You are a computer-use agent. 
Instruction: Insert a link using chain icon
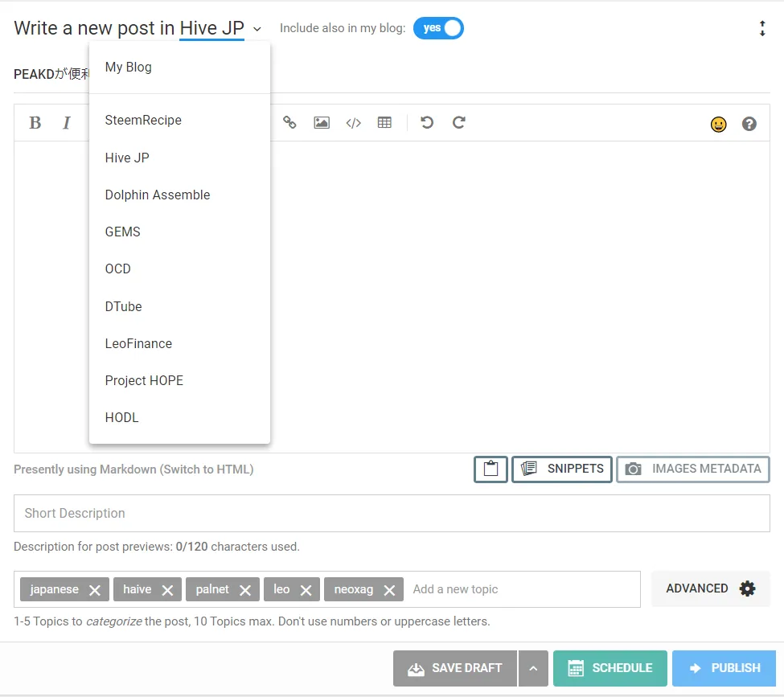[x=289, y=122]
